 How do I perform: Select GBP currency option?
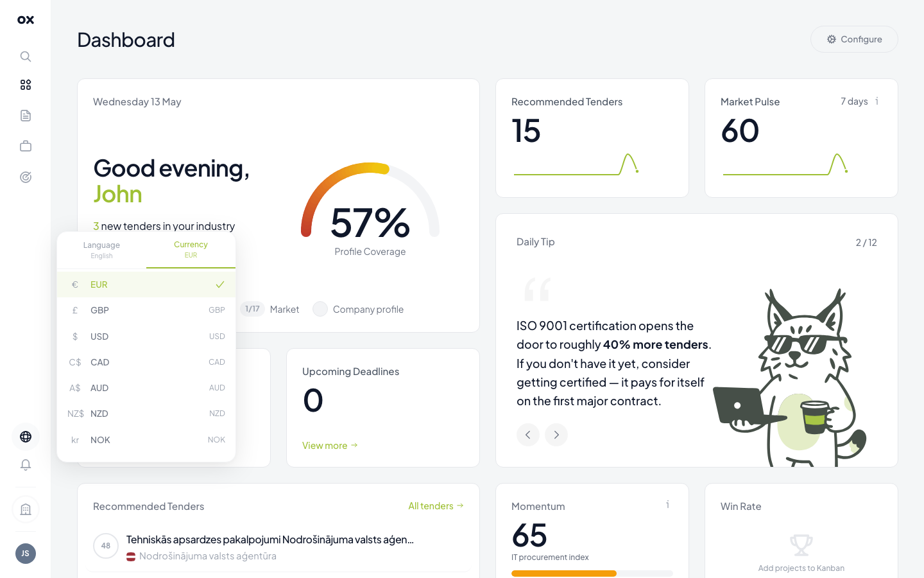pos(146,310)
